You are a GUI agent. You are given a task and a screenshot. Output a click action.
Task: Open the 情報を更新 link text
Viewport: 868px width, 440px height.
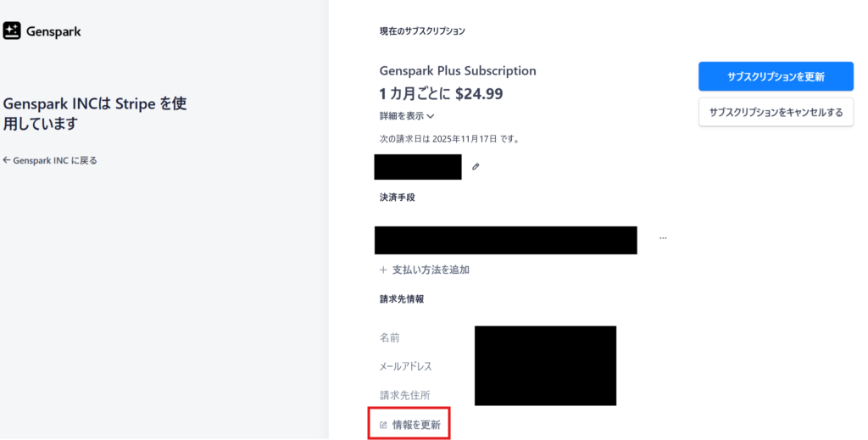pos(416,425)
